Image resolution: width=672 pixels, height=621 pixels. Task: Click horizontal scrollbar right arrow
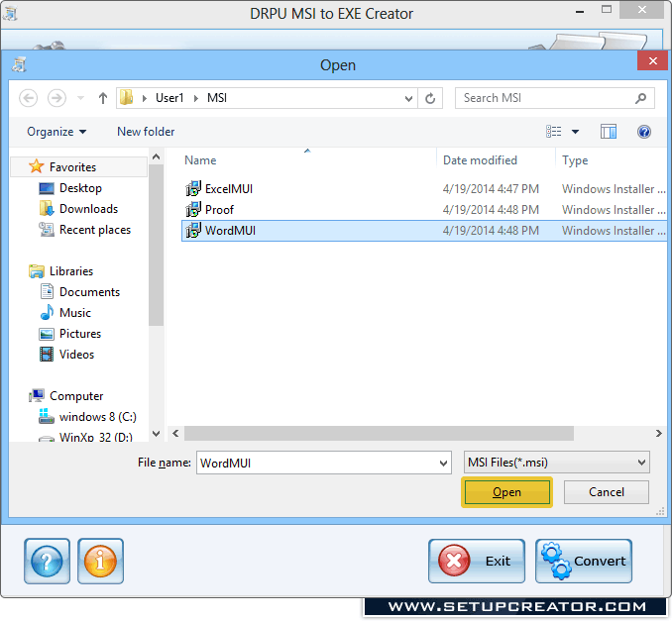click(x=659, y=434)
